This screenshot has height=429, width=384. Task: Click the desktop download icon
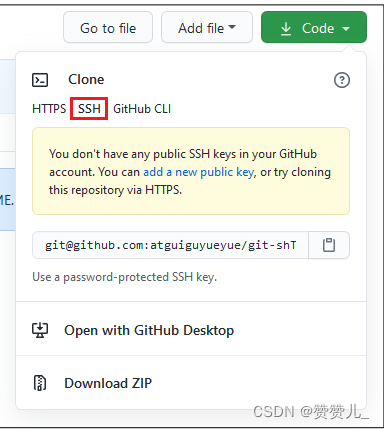pyautogui.click(x=40, y=330)
